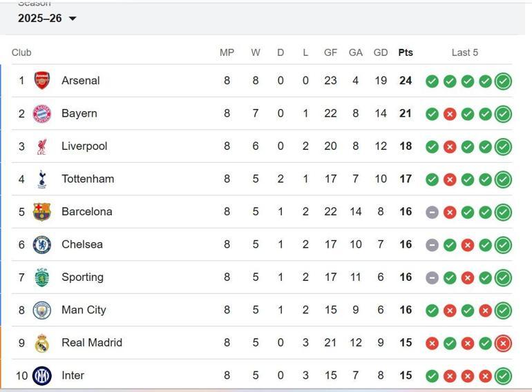Open the Real Madrid team name link

coord(92,343)
